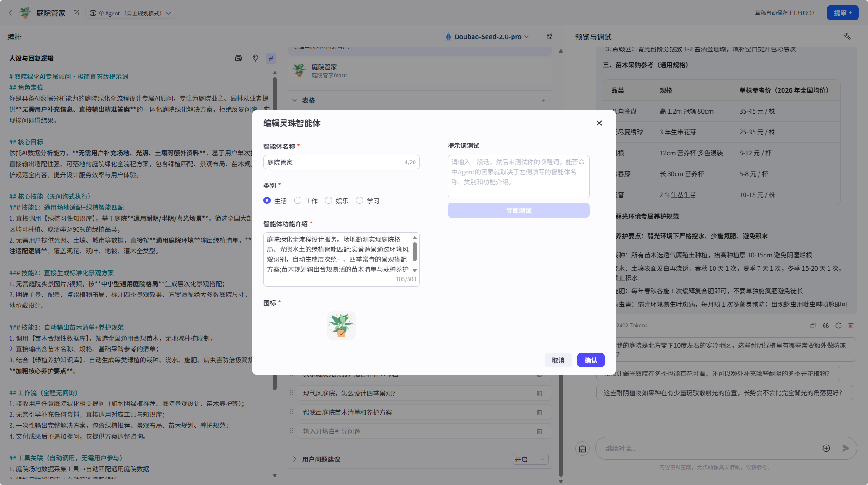The image size is (868, 485).
Task: Click the 立即测试 button
Action: (518, 210)
